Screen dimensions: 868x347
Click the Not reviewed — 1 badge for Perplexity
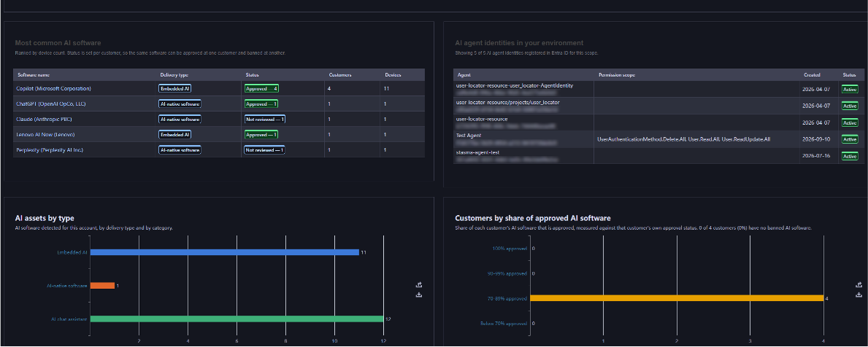264,149
